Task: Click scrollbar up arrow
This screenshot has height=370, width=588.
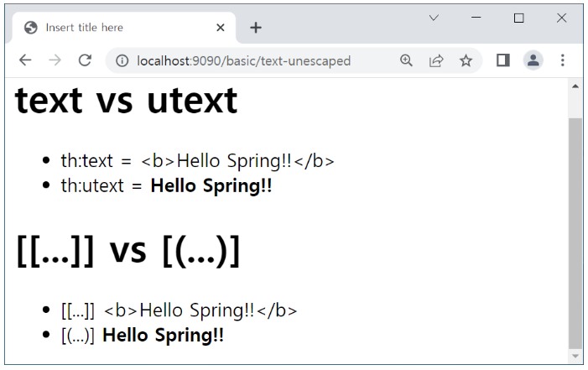Action: click(x=575, y=86)
